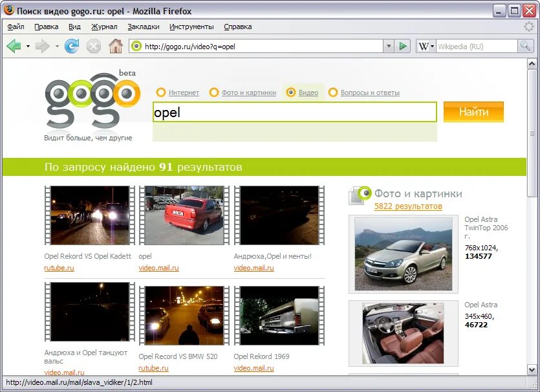Go to the Home page icon

[115, 46]
